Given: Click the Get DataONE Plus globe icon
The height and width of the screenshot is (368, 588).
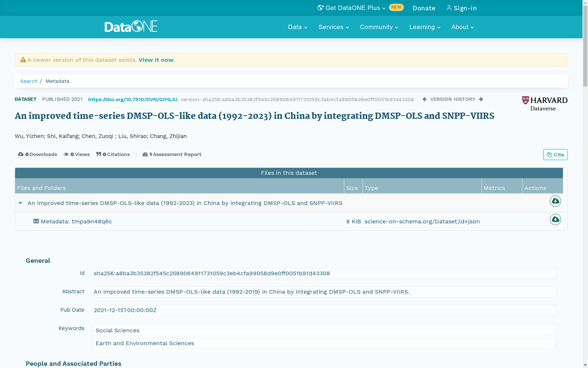Looking at the screenshot, I should (x=320, y=8).
